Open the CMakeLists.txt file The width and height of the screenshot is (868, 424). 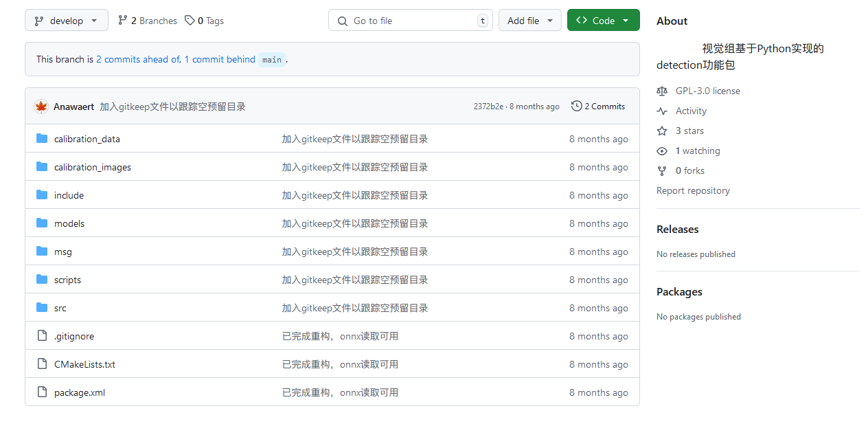tap(84, 364)
